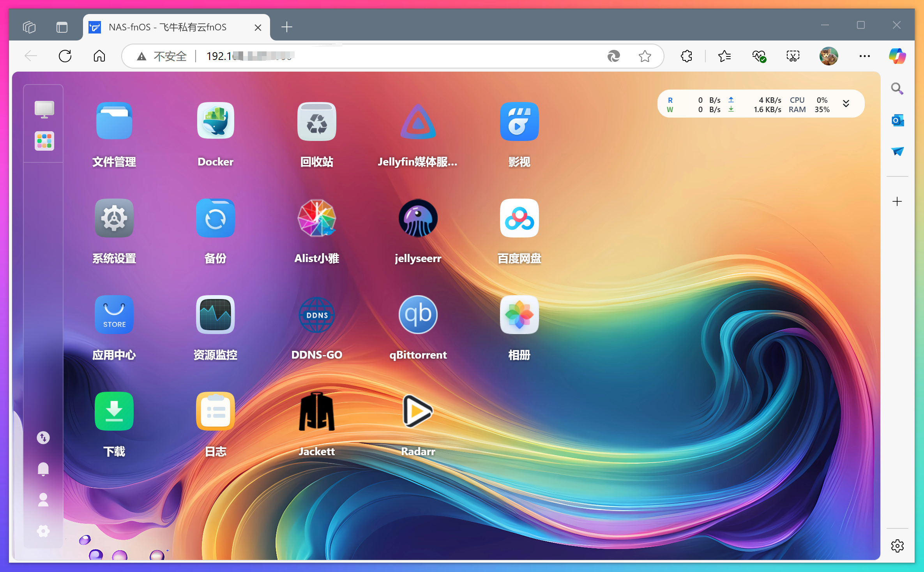Open a new browser tab

[286, 27]
